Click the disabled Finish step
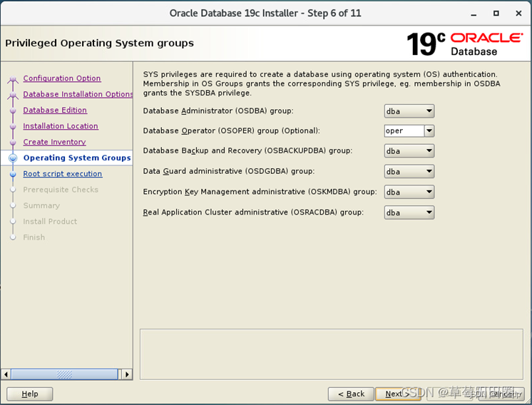532x405 pixels. coord(34,237)
